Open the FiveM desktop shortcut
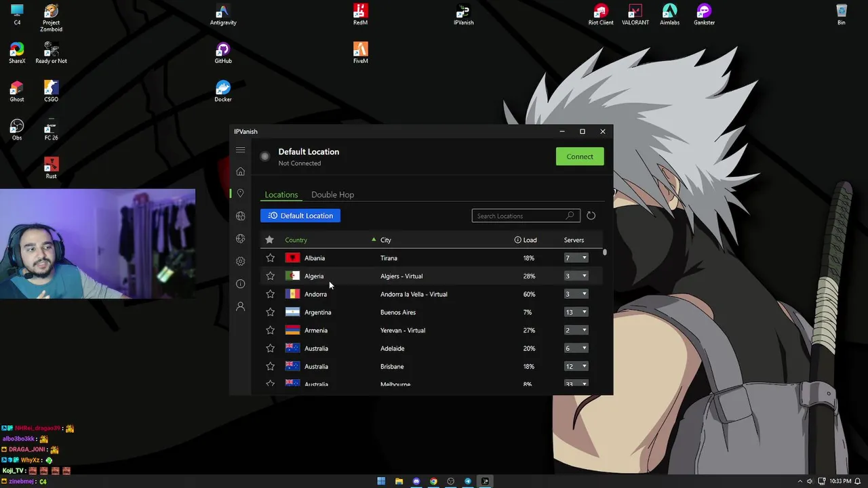This screenshot has height=488, width=868. click(x=360, y=53)
